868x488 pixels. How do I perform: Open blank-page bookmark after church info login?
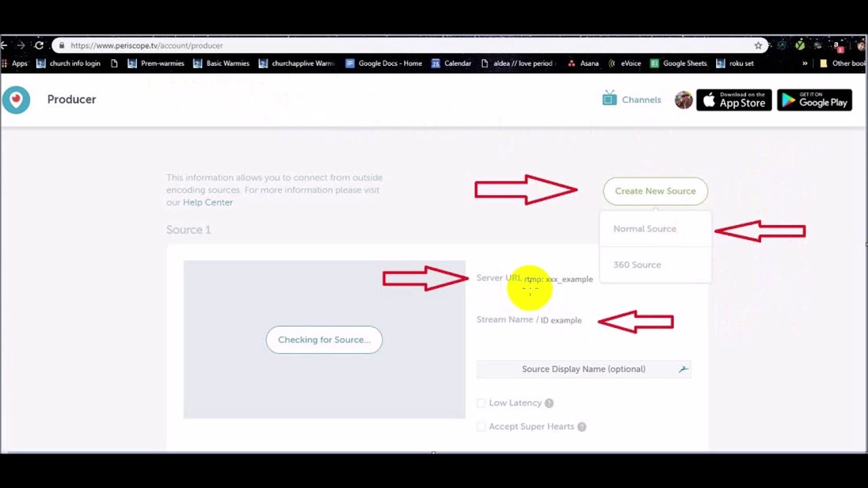coord(114,64)
